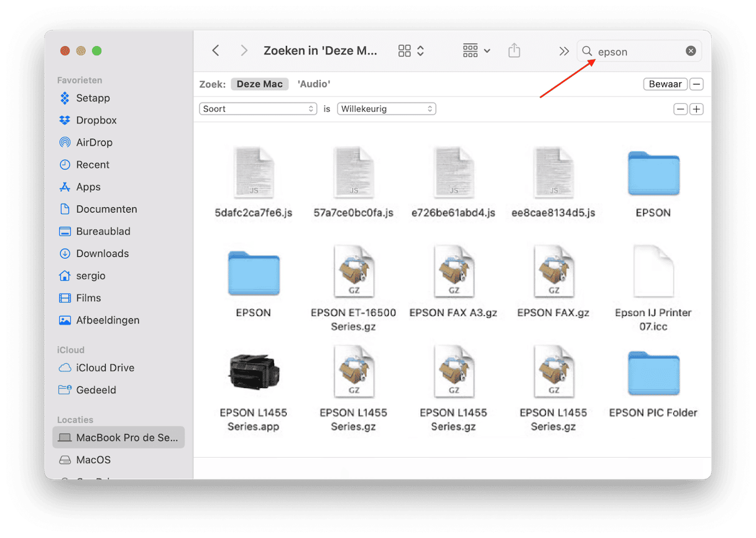Clear the epson search text
Image resolution: width=756 pixels, height=538 pixels.
(x=691, y=51)
